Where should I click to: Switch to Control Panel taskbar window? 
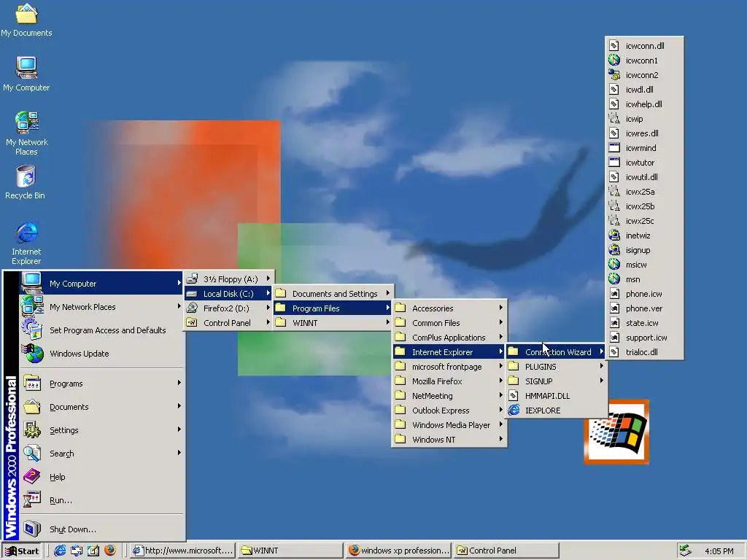pos(506,551)
